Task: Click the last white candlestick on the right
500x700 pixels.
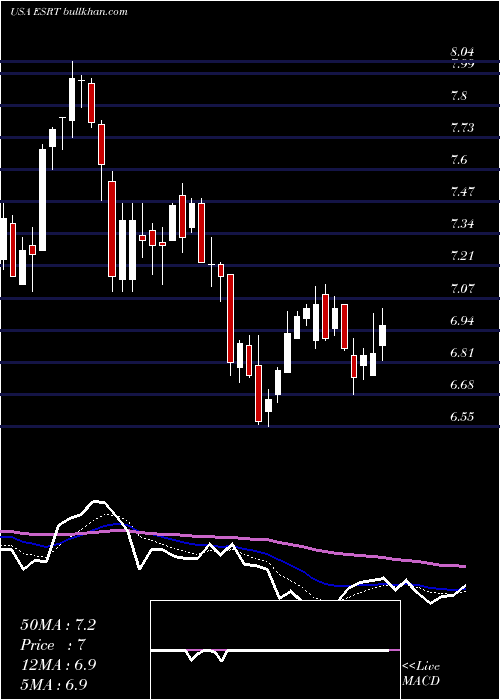Action: (x=383, y=335)
